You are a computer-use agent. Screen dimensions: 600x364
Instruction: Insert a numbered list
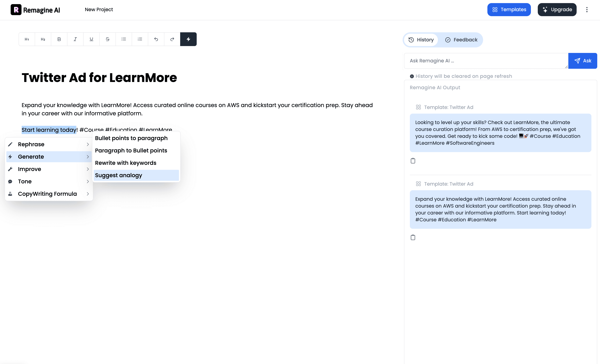140,39
